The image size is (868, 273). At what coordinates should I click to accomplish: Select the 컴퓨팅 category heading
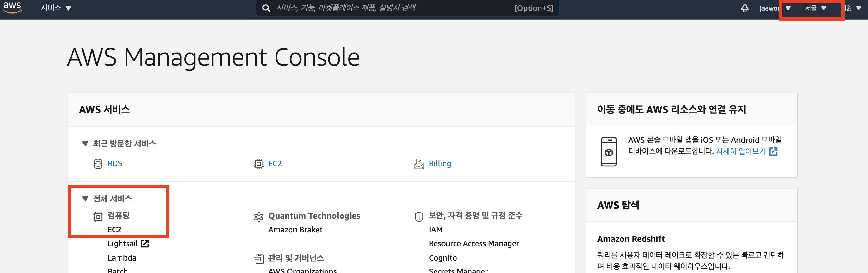[x=119, y=216]
